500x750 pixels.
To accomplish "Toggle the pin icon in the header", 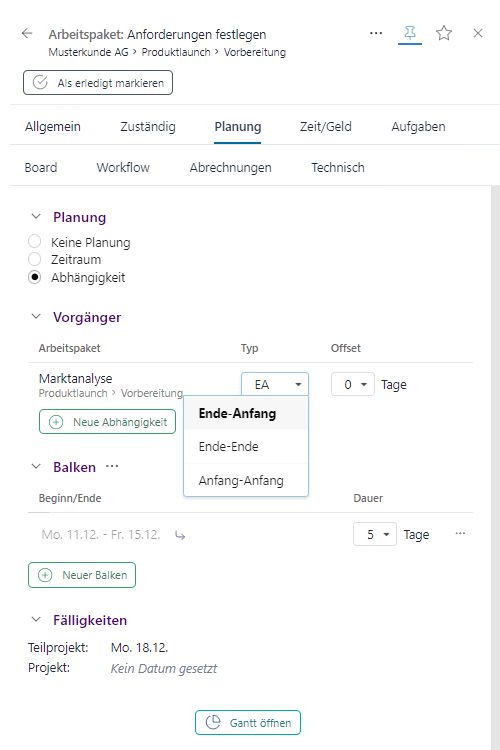I will point(410,33).
